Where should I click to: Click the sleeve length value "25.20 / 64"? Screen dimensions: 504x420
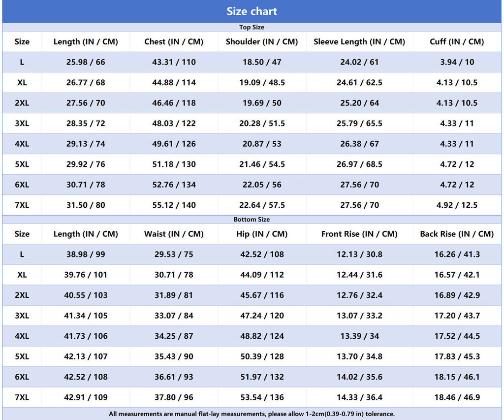(359, 103)
